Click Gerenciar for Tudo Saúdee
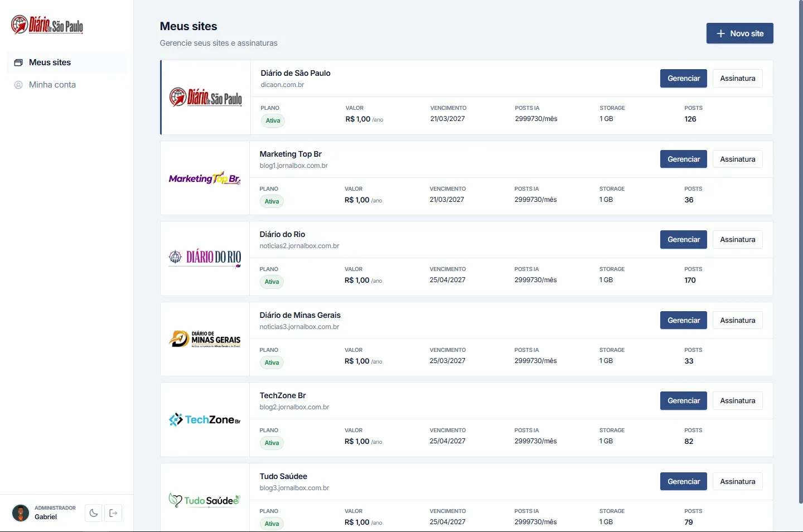803x532 pixels. (x=684, y=482)
